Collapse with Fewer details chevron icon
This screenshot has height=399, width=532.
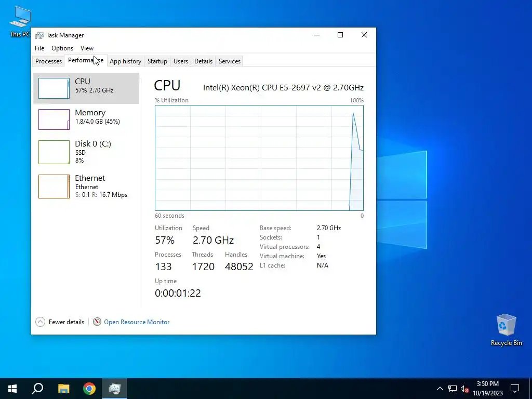(x=40, y=322)
